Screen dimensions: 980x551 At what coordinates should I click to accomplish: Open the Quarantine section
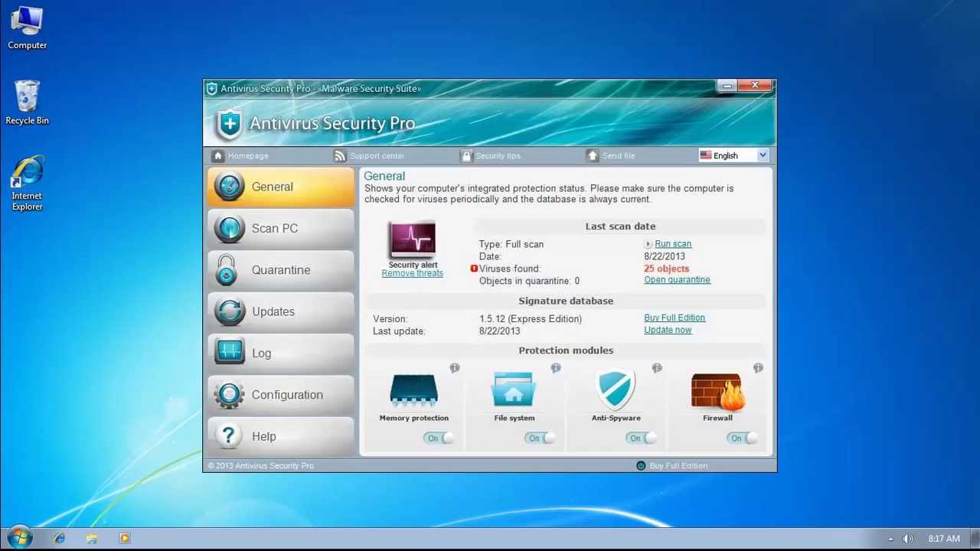pos(280,270)
